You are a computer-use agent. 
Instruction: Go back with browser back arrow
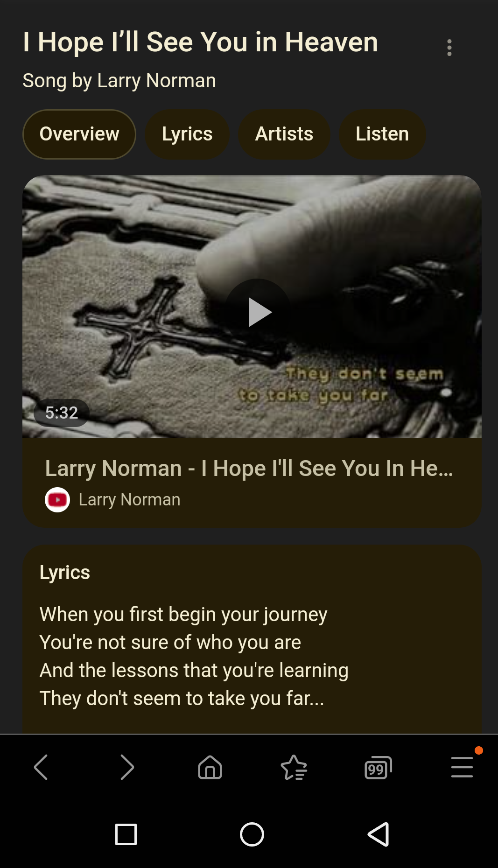[x=41, y=767]
